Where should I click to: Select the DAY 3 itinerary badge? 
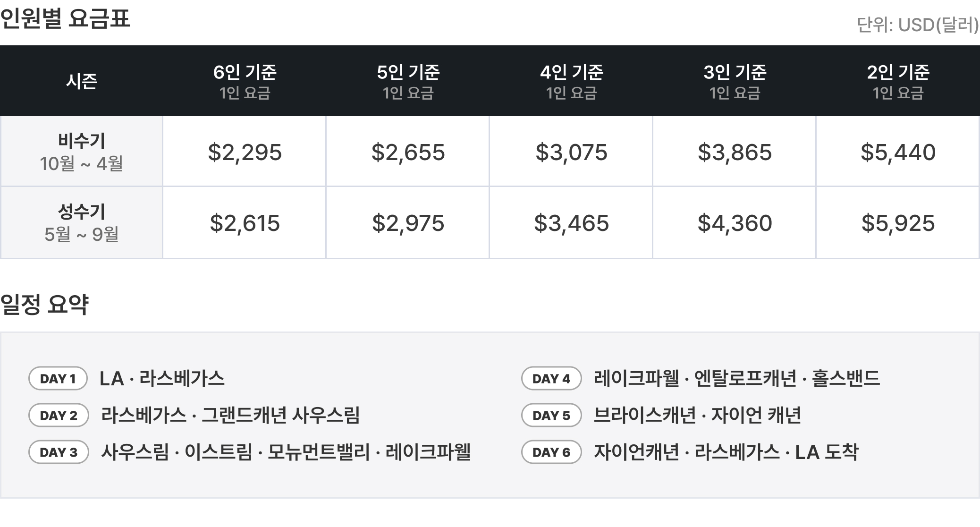click(59, 452)
